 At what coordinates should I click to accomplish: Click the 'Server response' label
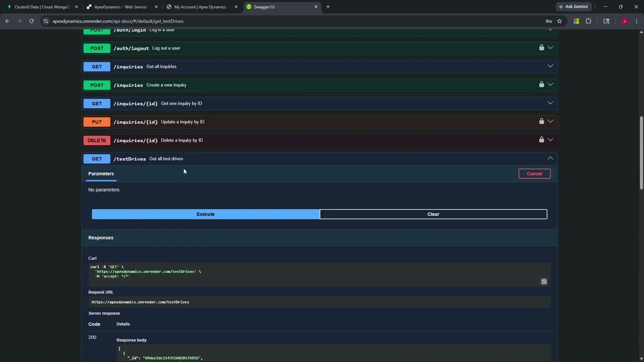click(x=104, y=313)
